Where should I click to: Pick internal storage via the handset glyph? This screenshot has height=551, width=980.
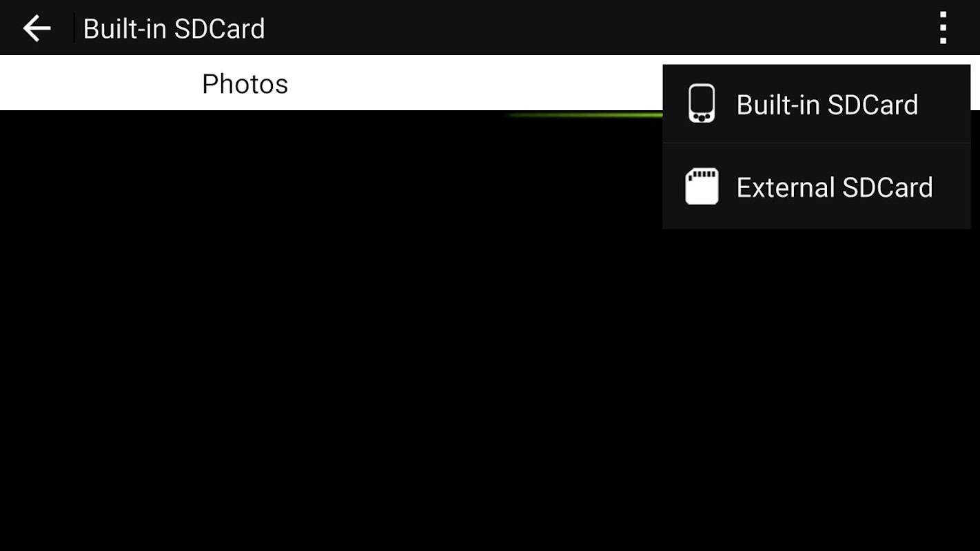tap(702, 104)
